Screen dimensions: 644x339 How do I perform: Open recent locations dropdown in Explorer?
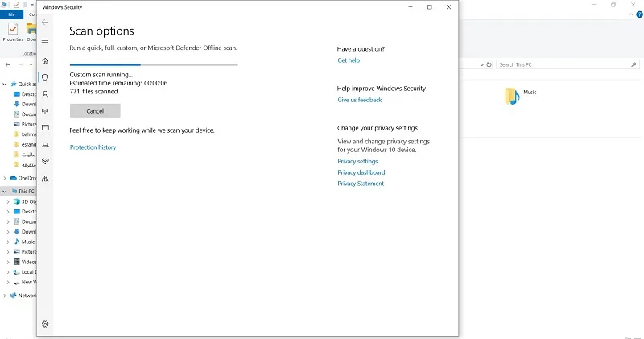(x=31, y=64)
